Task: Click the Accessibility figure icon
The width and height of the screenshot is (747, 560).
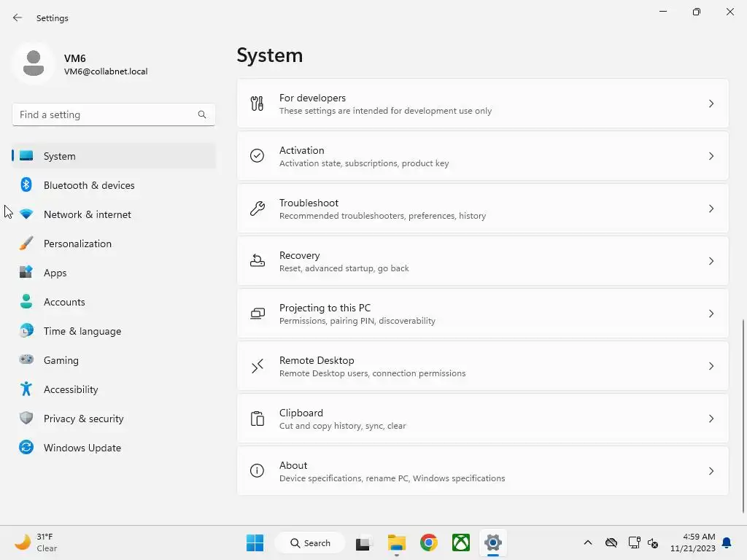Action: 26,389
